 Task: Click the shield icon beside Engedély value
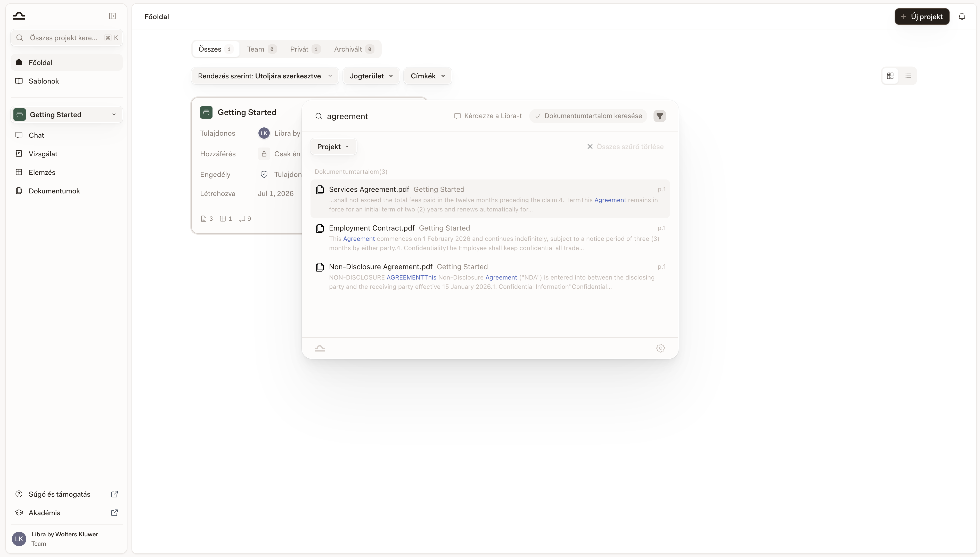click(264, 174)
